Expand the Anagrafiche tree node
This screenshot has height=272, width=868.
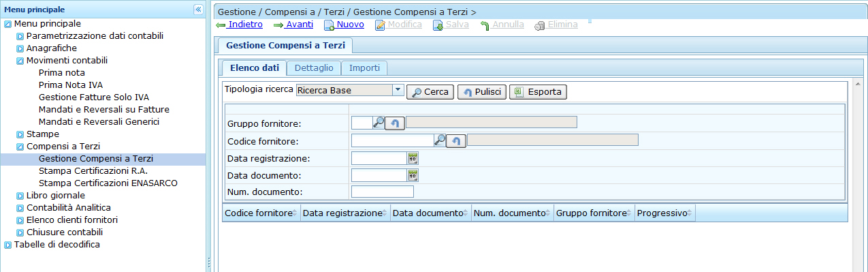coord(20,48)
